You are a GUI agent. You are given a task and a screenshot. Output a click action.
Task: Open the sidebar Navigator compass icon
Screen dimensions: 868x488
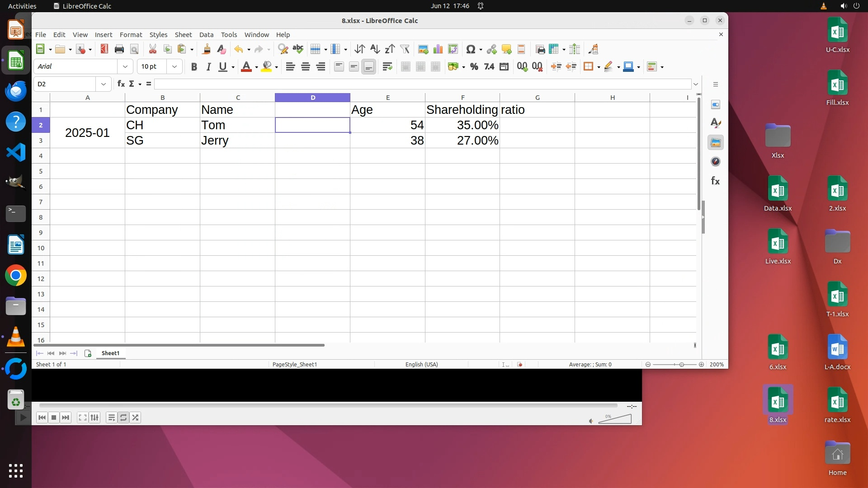[x=715, y=162]
